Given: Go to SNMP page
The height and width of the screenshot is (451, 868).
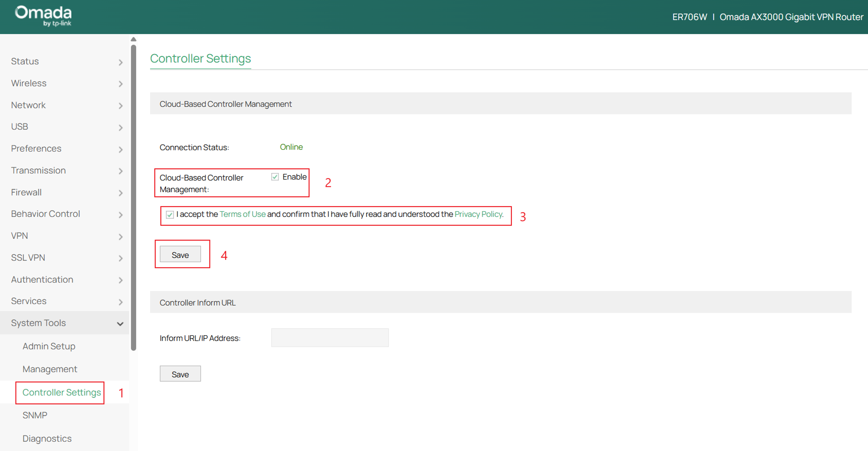Looking at the screenshot, I should click(35, 415).
